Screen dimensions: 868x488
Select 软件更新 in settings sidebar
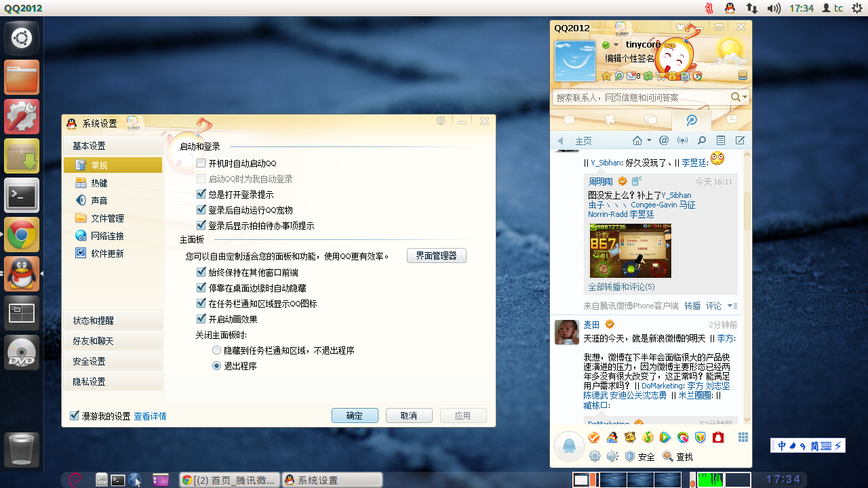[x=113, y=253]
